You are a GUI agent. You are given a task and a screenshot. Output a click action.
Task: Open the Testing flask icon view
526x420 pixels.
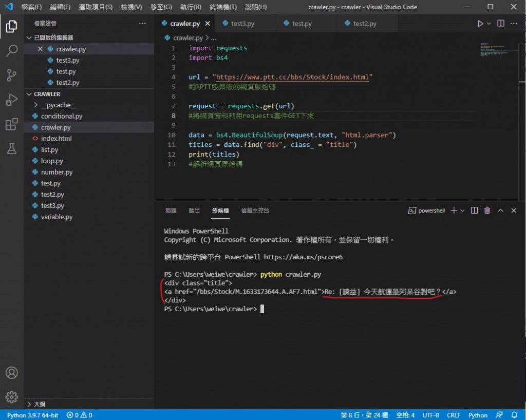click(11, 149)
